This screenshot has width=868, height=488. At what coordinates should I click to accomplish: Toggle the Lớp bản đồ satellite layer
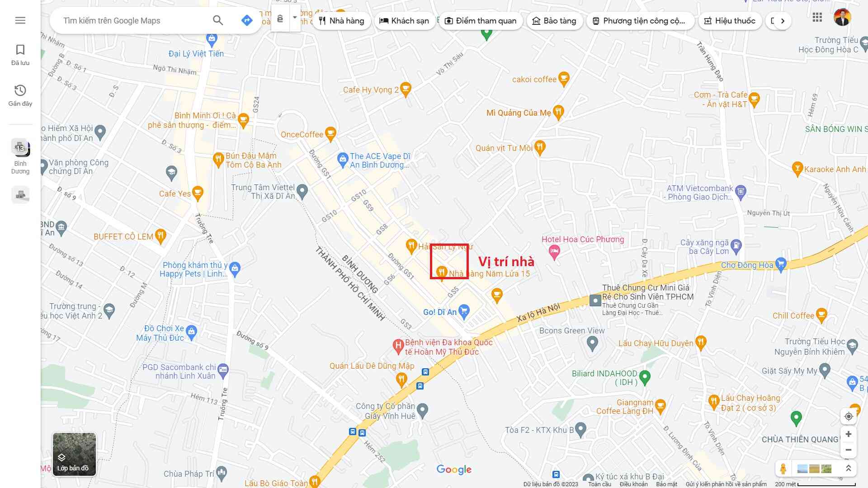tap(74, 454)
